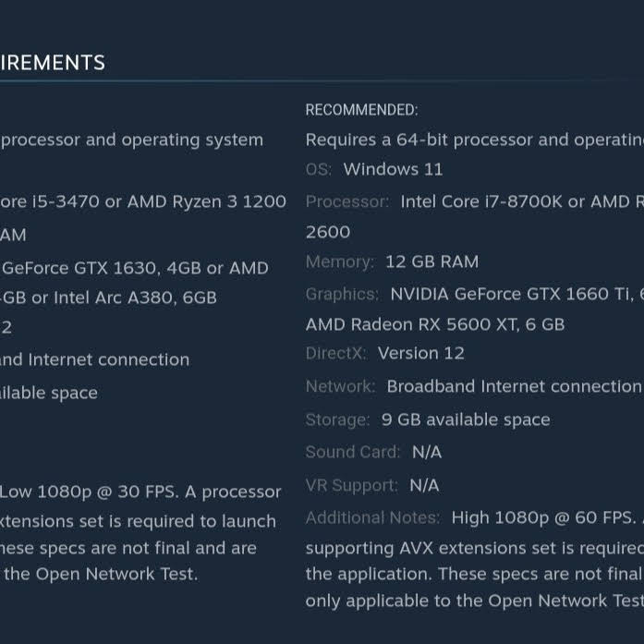This screenshot has width=644, height=644.
Task: Click the OS label
Action: pyautogui.click(x=318, y=169)
